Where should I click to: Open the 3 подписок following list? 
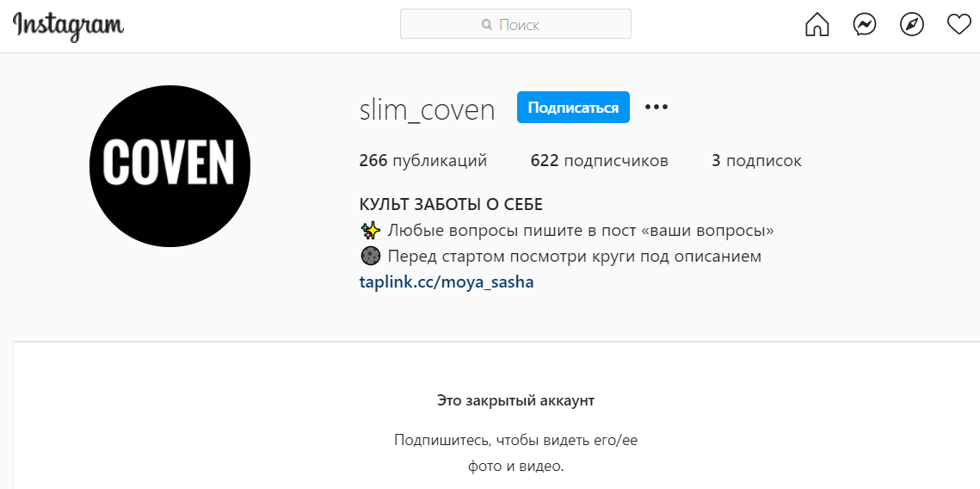(756, 161)
